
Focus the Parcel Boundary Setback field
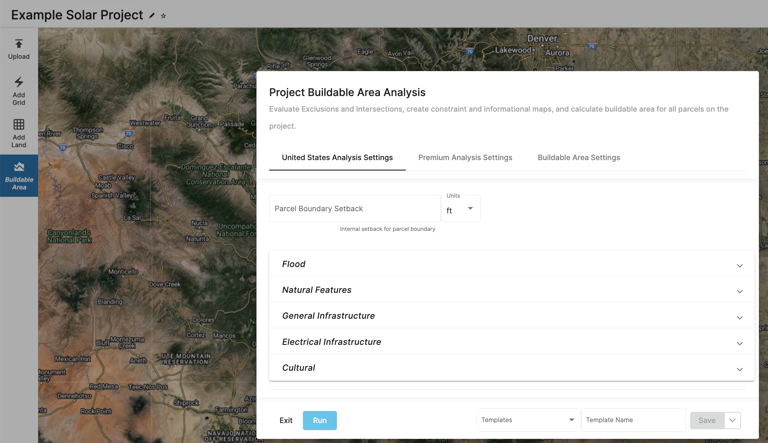tap(355, 209)
